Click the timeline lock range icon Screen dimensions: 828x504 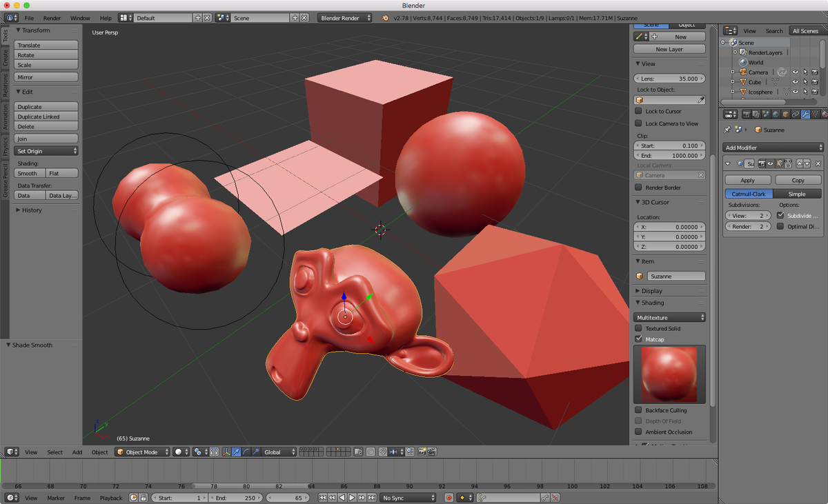(144, 497)
